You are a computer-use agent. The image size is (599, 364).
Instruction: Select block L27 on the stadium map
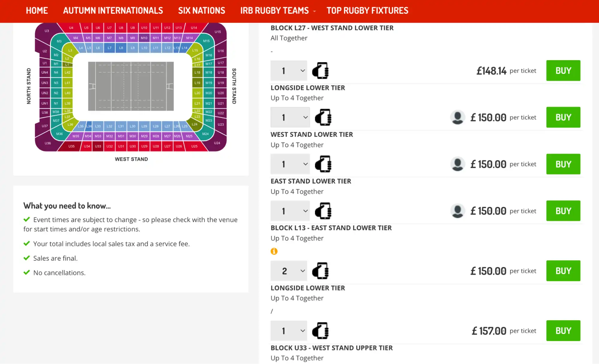tap(167, 126)
